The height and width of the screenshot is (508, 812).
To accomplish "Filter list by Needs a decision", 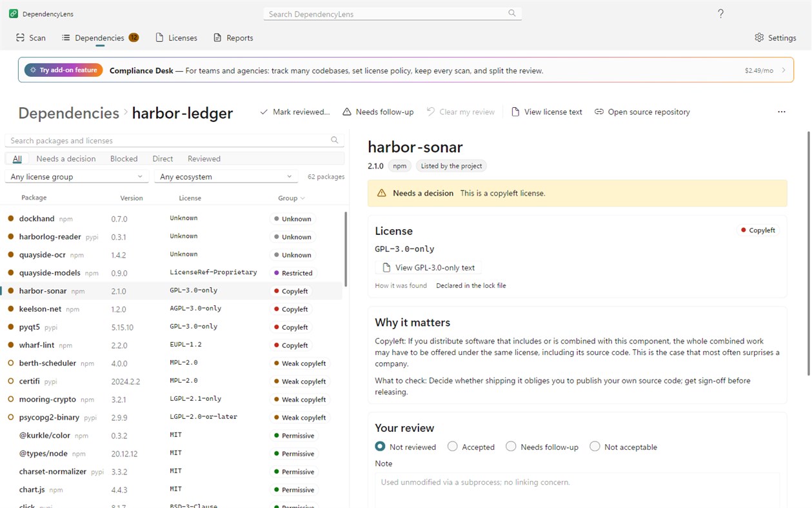I will pos(66,159).
